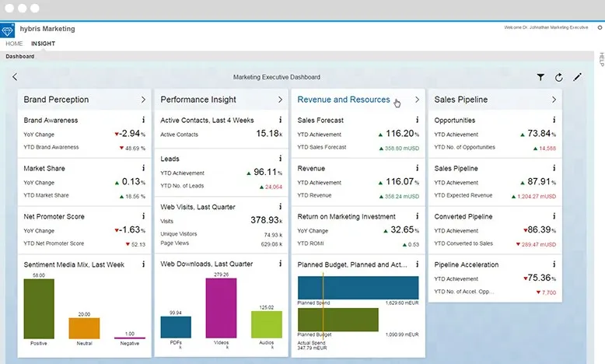This screenshot has height=364, width=605.
Task: Edit dashboard using the pencil icon
Action: (577, 77)
